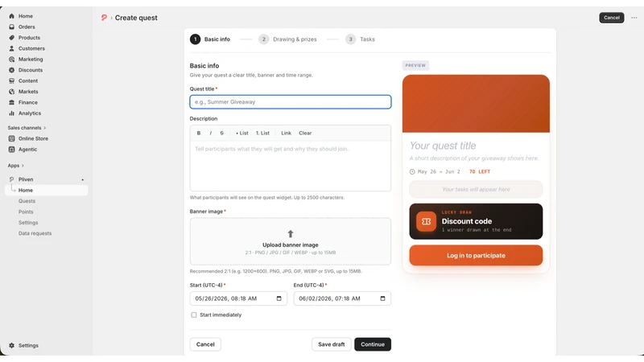Image resolution: width=644 pixels, height=362 pixels.
Task: Expand the Apps section
Action: click(15, 166)
